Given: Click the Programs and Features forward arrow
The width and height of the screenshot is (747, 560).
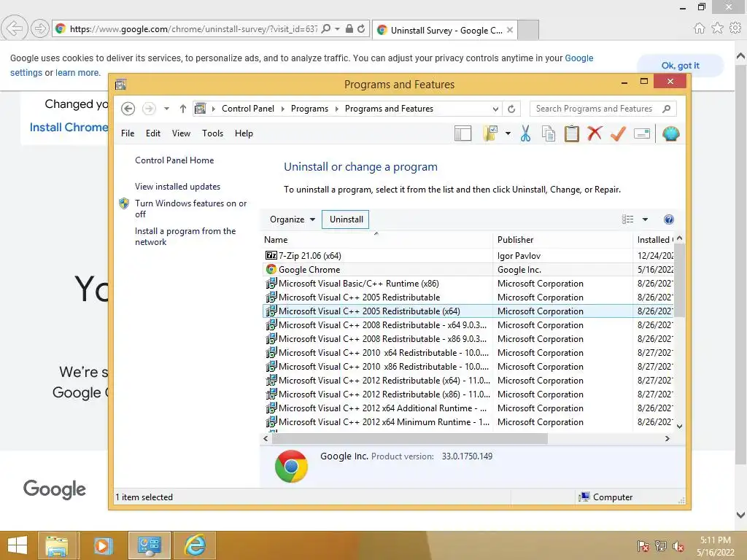Looking at the screenshot, I should coord(149,109).
